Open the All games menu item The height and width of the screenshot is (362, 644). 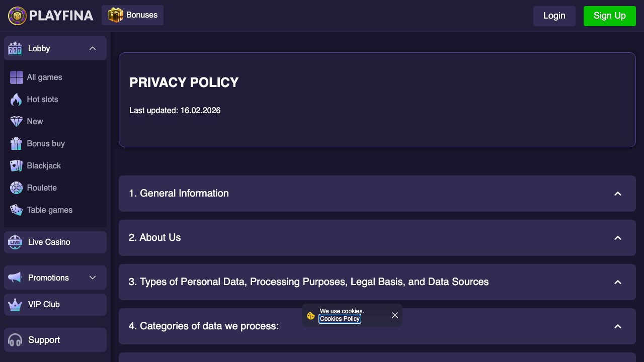click(55, 77)
